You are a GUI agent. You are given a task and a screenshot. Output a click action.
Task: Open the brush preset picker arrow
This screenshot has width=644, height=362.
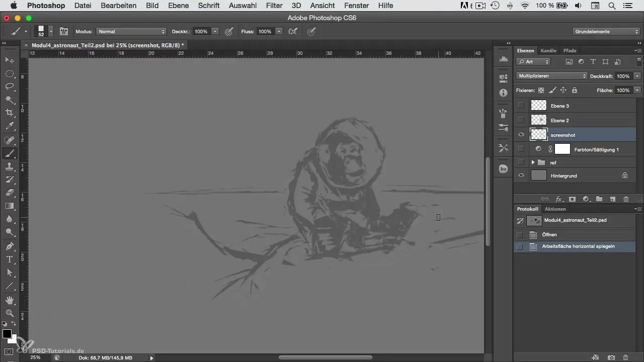click(x=51, y=31)
